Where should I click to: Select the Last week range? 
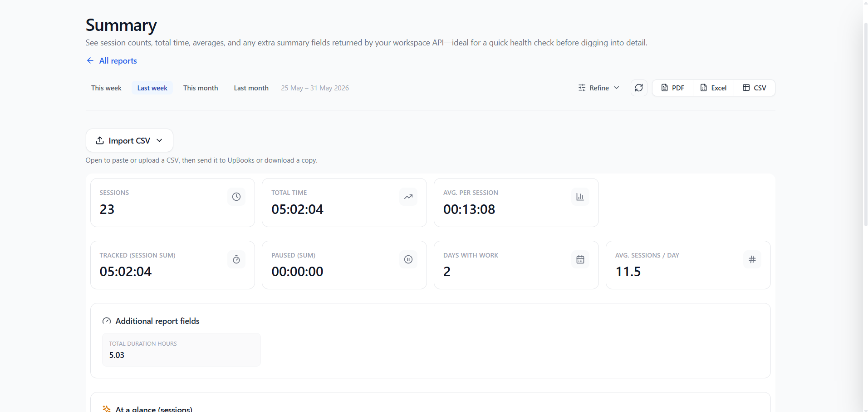[152, 88]
